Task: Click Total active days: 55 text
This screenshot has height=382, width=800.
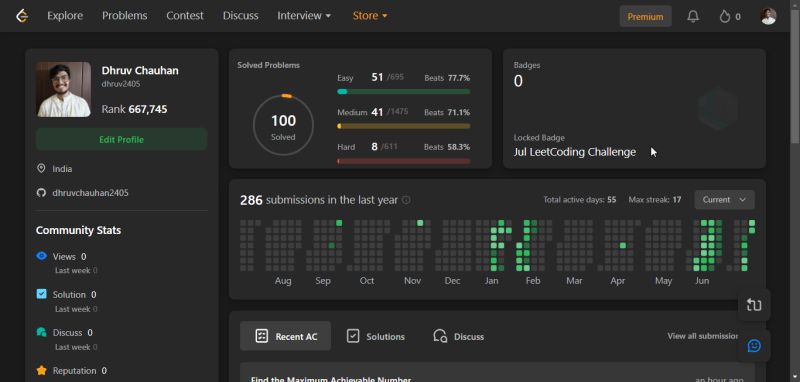Action: [x=580, y=200]
